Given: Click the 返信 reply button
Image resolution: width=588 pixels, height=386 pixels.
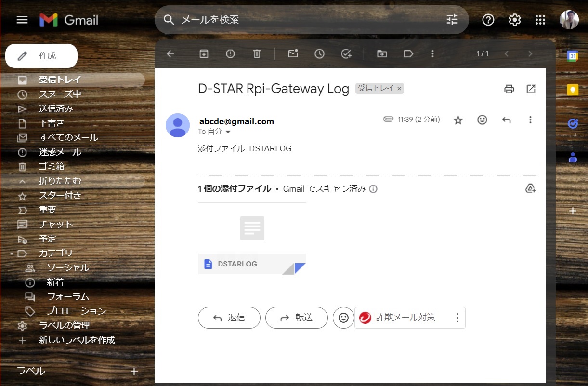Looking at the screenshot, I should [229, 318].
